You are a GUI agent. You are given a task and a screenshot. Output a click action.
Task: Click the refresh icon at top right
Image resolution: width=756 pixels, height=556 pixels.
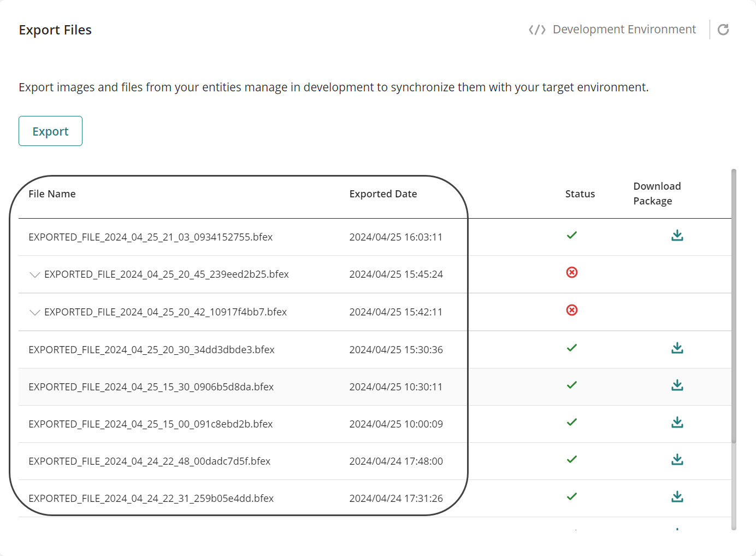point(723,30)
